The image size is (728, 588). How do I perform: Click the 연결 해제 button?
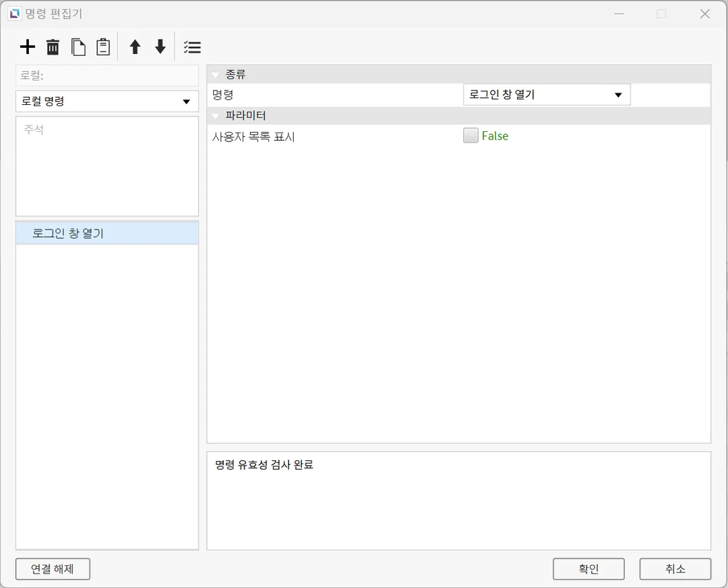tap(53, 569)
